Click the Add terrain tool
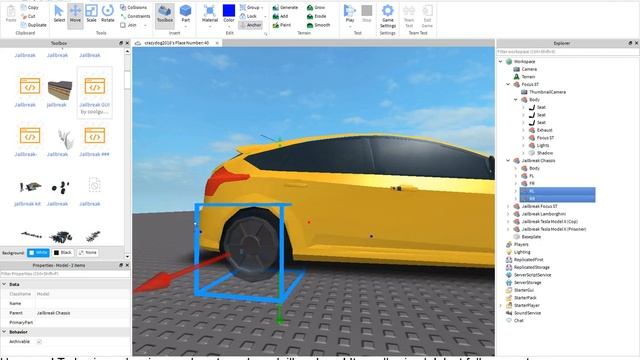Screen dimensions: 640x360 pyautogui.click(x=280, y=16)
